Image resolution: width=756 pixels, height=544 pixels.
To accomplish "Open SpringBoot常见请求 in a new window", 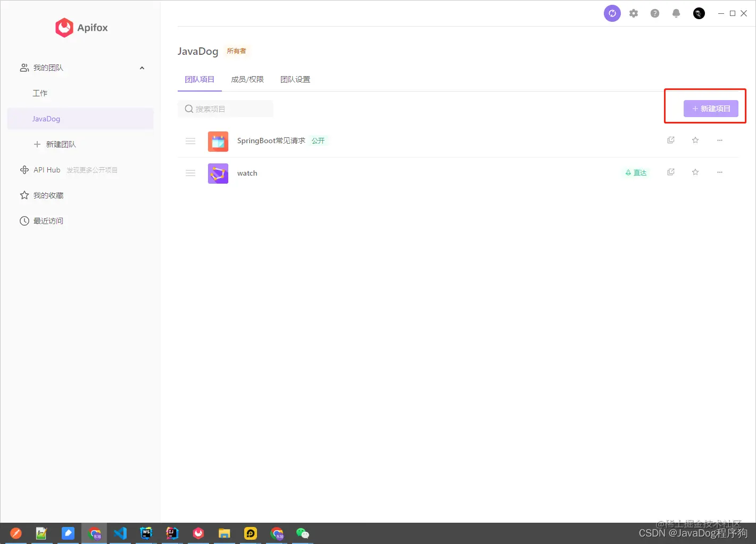I will (671, 140).
